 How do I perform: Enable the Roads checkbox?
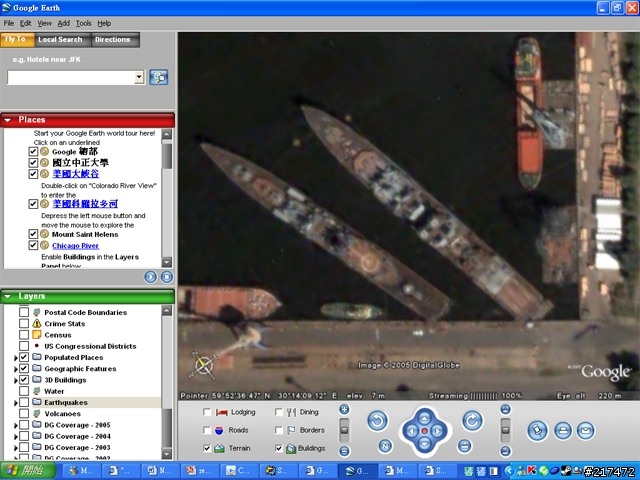coord(207,430)
